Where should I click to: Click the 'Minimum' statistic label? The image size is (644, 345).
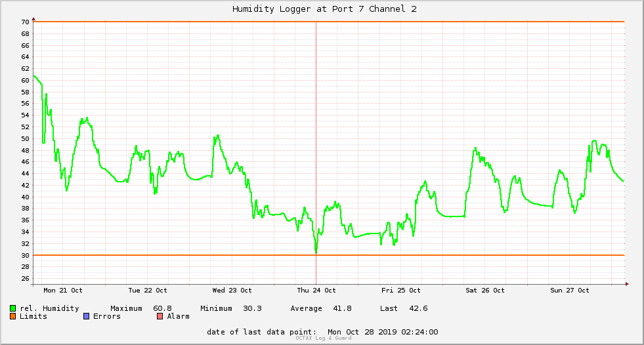216,308
